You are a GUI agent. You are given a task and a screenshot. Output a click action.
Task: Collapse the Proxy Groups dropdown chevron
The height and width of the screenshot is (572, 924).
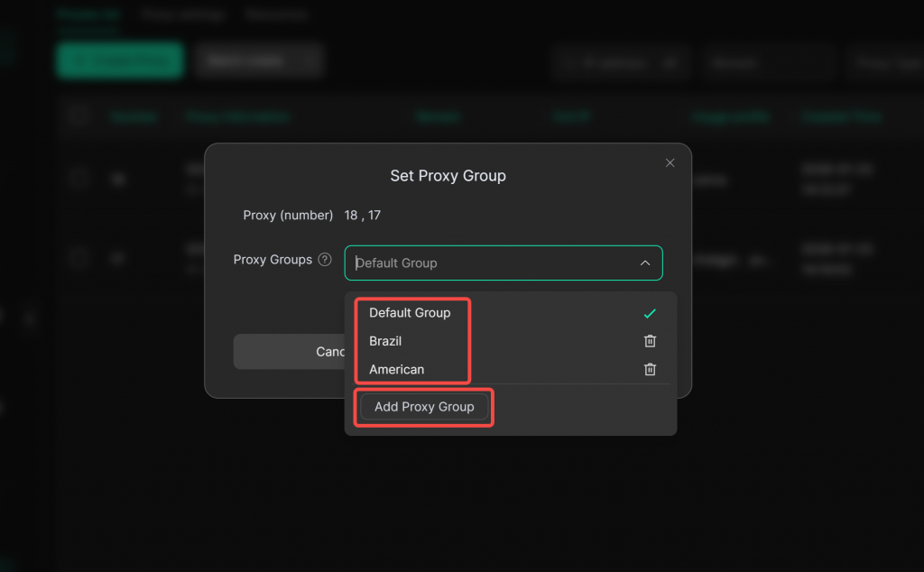click(x=644, y=263)
